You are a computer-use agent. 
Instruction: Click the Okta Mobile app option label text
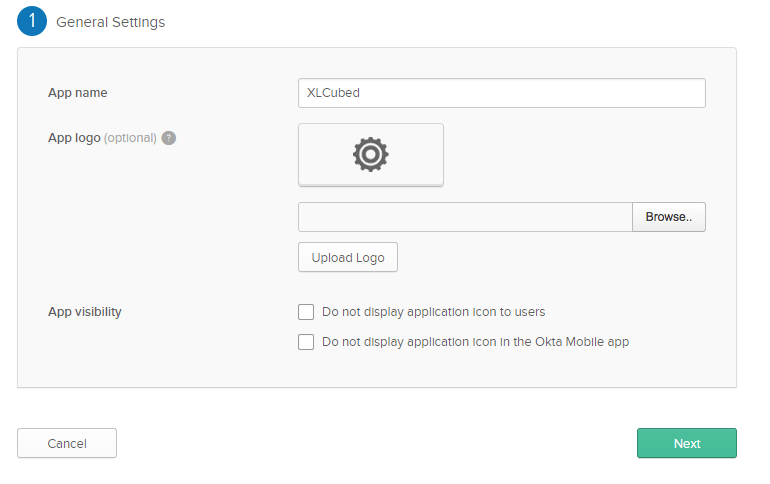(x=475, y=342)
